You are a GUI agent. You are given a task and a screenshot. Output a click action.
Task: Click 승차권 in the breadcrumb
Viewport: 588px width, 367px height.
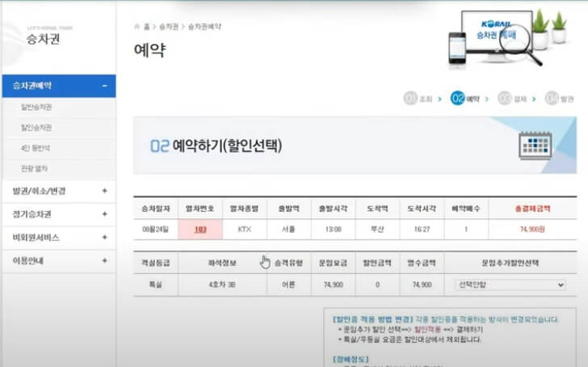pyautogui.click(x=169, y=27)
